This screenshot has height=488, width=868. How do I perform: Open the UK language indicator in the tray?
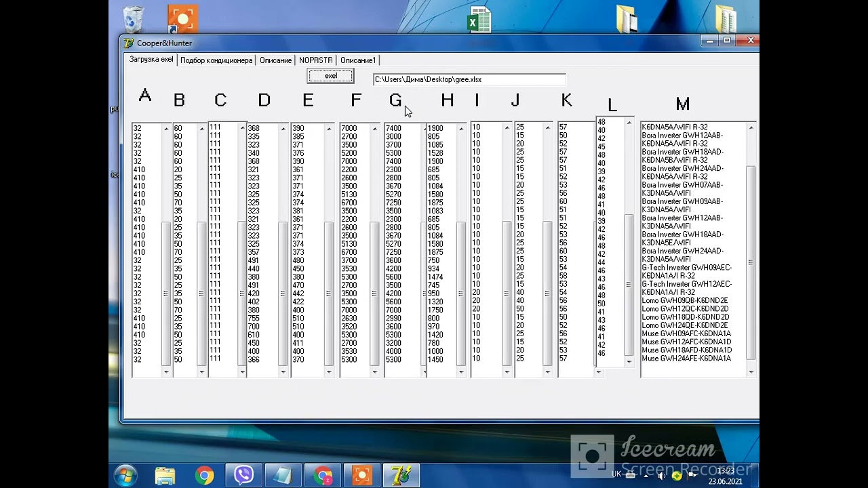coord(616,474)
